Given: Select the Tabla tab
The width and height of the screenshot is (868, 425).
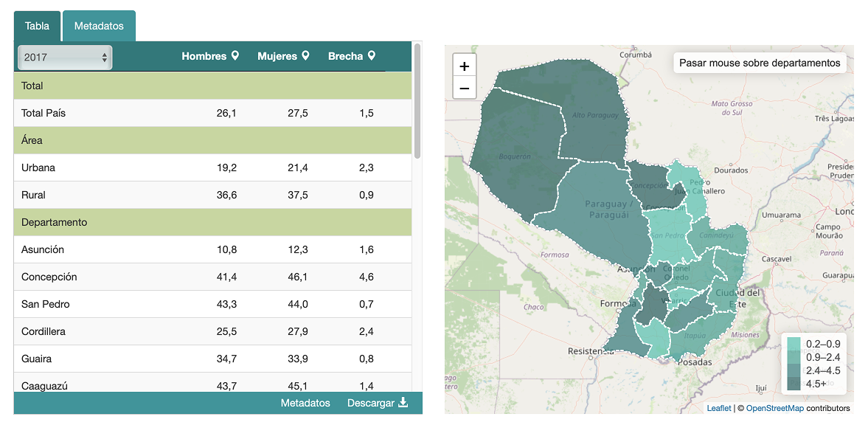Looking at the screenshot, I should 37,26.
